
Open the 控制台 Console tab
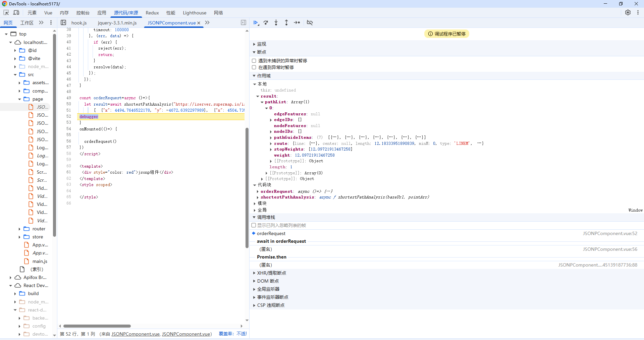(x=83, y=13)
